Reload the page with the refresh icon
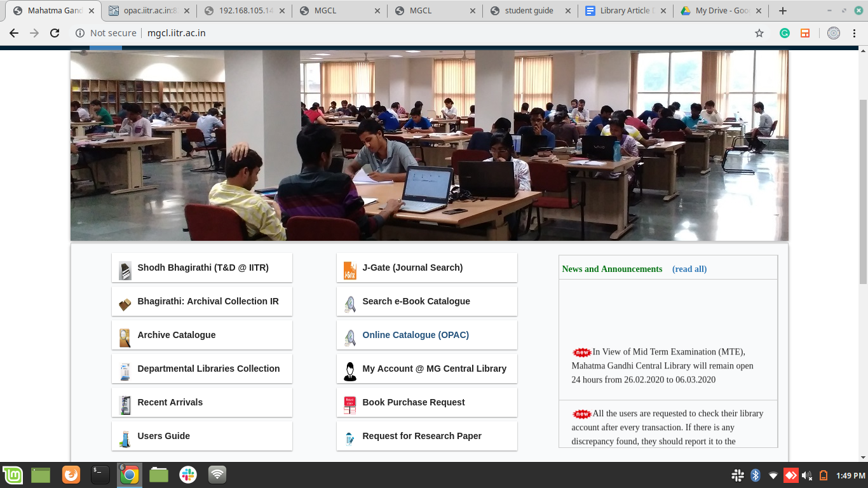The image size is (868, 488). pyautogui.click(x=55, y=33)
